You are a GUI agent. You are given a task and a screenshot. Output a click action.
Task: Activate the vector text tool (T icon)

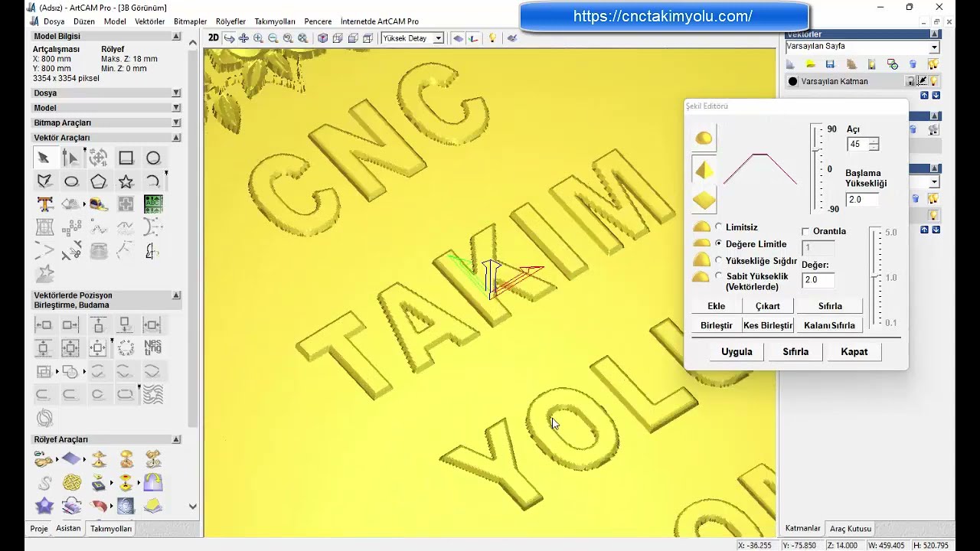(x=44, y=204)
